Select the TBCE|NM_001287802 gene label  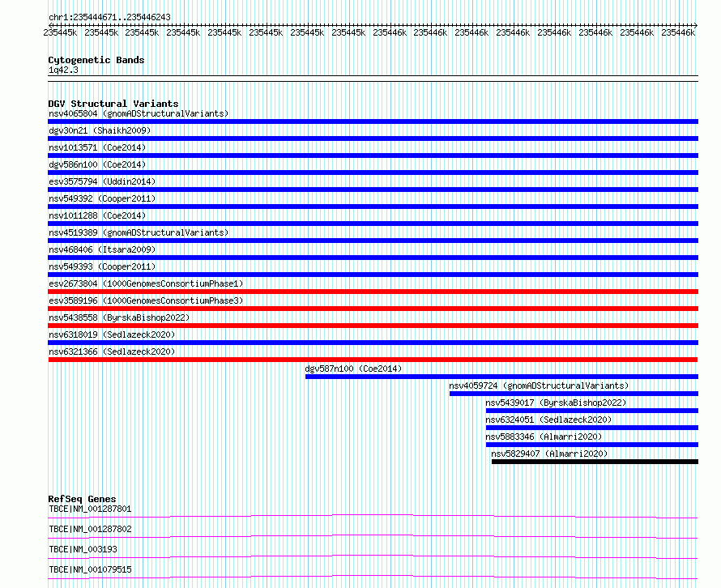point(90,529)
